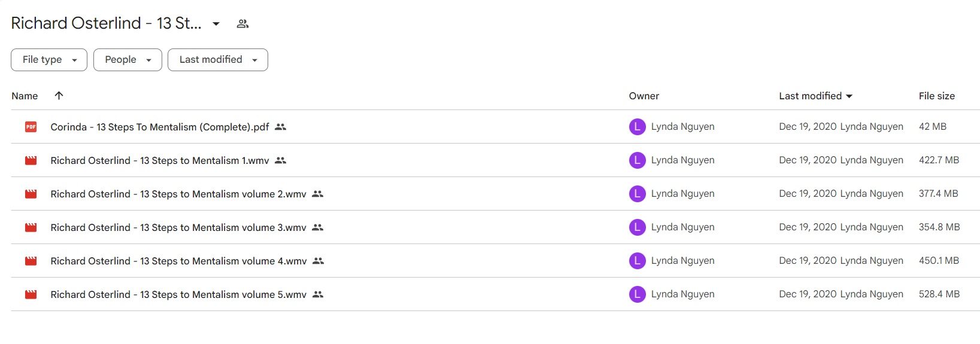Click the shared folder people icon beside the title
The width and height of the screenshot is (980, 344).
pos(242,24)
